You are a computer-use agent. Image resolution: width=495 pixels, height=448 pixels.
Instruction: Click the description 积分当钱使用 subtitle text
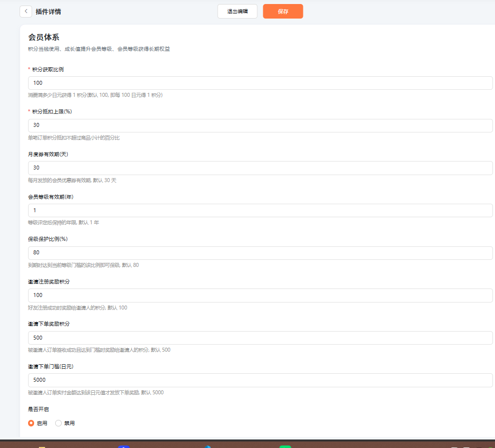tap(99, 49)
